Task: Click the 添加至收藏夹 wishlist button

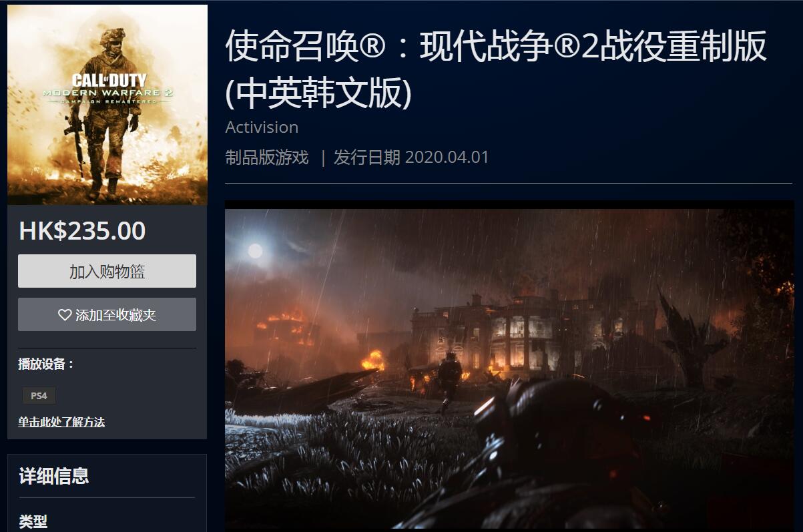Action: coord(107,314)
